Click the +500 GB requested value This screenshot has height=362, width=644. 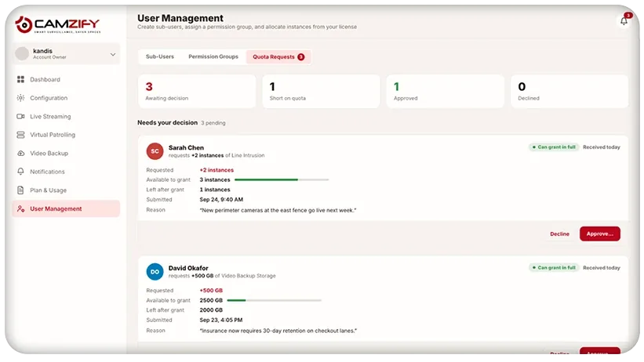(x=211, y=290)
